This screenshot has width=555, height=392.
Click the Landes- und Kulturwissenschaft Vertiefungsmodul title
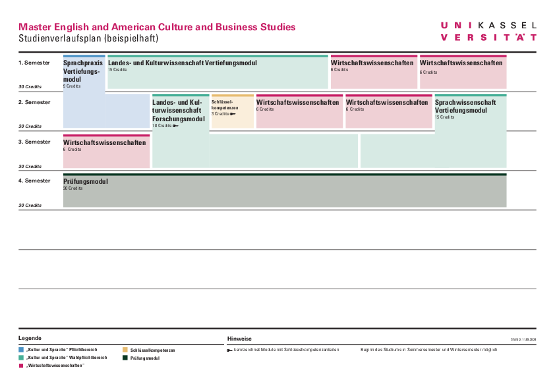[218, 63]
